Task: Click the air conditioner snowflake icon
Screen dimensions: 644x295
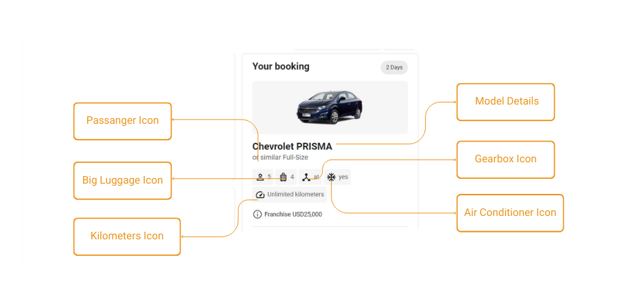Action: pyautogui.click(x=331, y=177)
